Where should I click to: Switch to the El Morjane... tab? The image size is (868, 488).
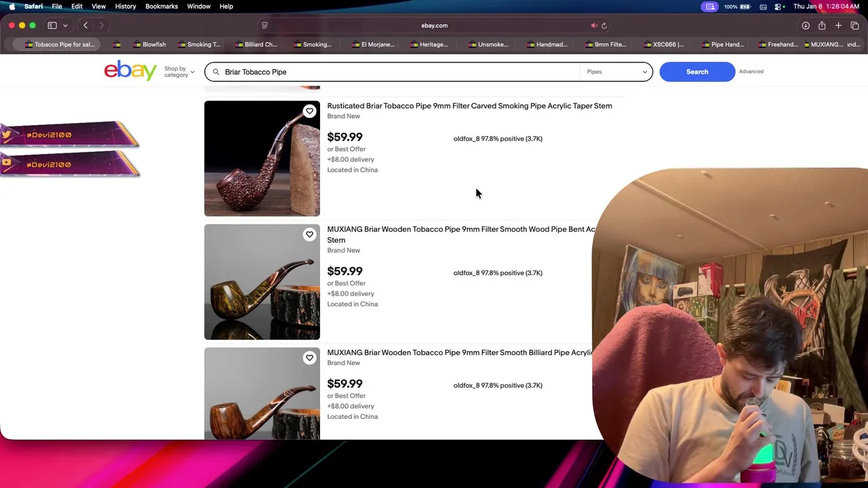coord(373,45)
